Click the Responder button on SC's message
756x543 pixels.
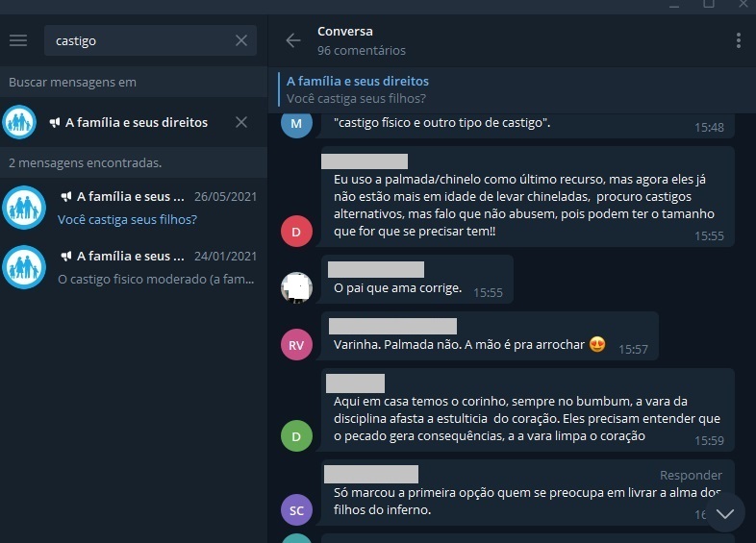pyautogui.click(x=691, y=475)
